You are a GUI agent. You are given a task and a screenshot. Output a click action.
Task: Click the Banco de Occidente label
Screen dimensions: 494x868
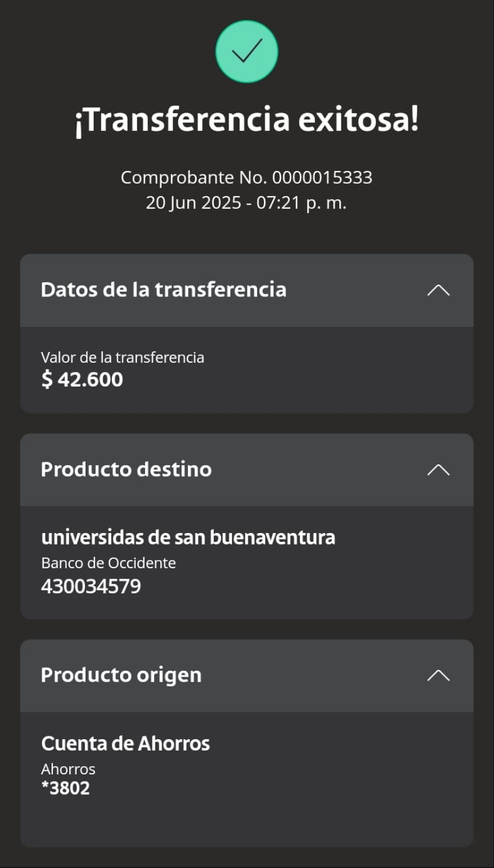(x=109, y=563)
